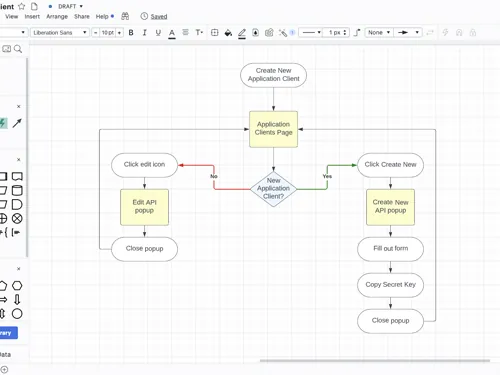The width and height of the screenshot is (500, 375).
Task: Click the font size decrease minus button
Action: point(95,32)
